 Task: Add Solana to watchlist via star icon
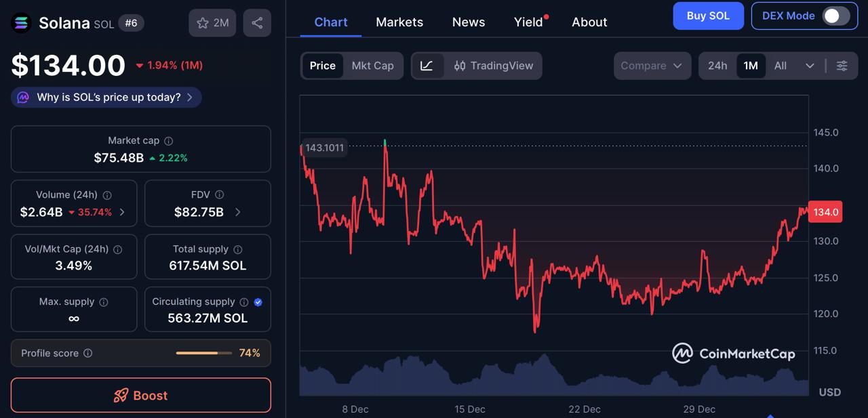[201, 22]
